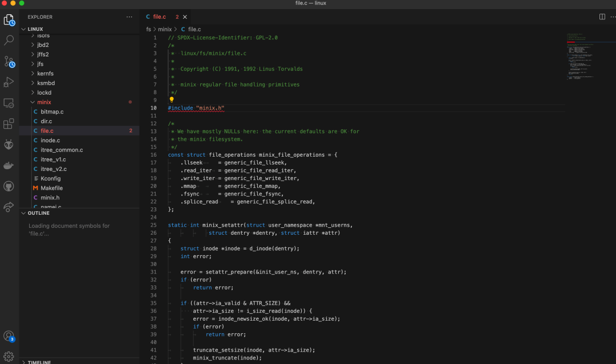Screen dimensions: 616x364
Task: Open inode.c from the Explorer
Action: pos(51,140)
